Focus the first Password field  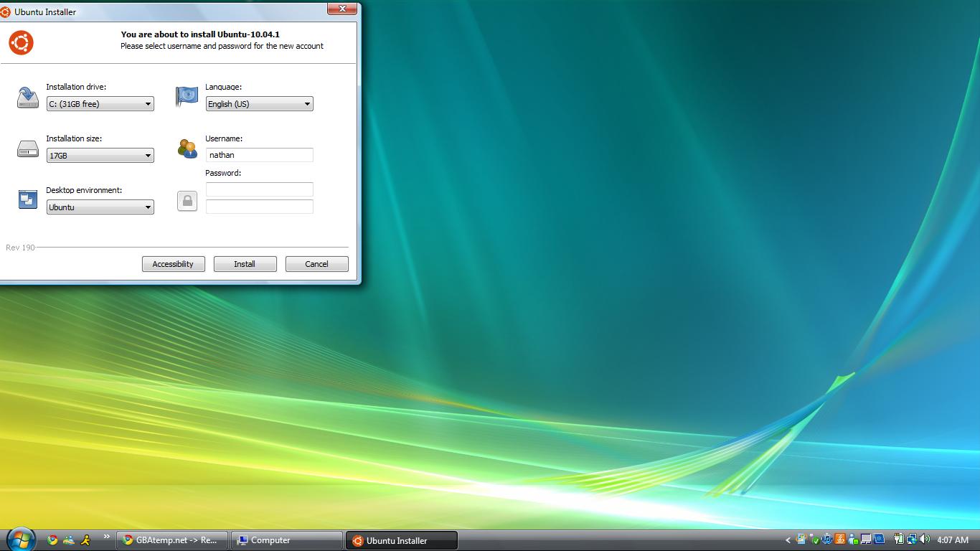[260, 189]
